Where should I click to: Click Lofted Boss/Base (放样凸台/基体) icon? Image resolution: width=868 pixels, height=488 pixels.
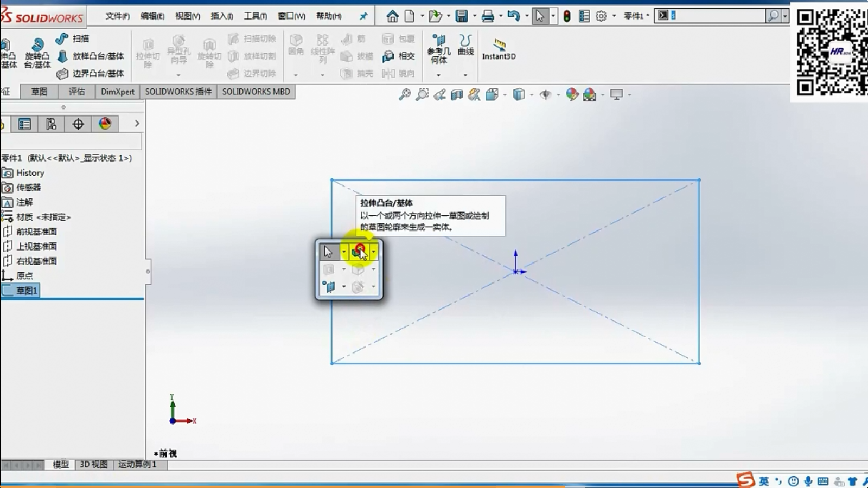click(x=63, y=56)
